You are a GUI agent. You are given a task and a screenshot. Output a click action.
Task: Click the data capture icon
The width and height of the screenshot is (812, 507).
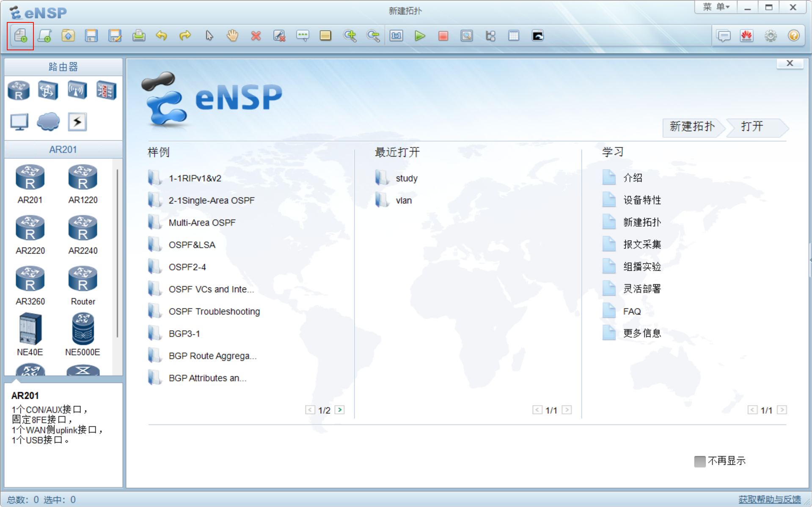tap(467, 36)
